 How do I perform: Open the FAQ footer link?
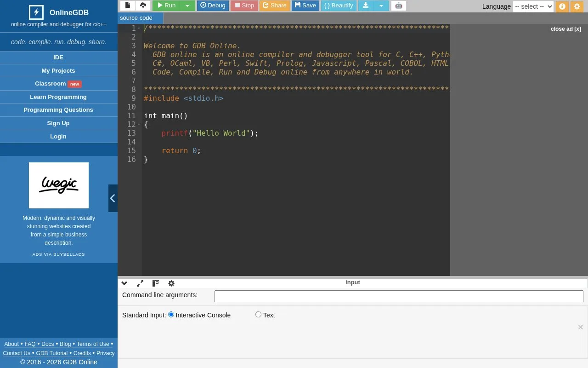click(30, 344)
